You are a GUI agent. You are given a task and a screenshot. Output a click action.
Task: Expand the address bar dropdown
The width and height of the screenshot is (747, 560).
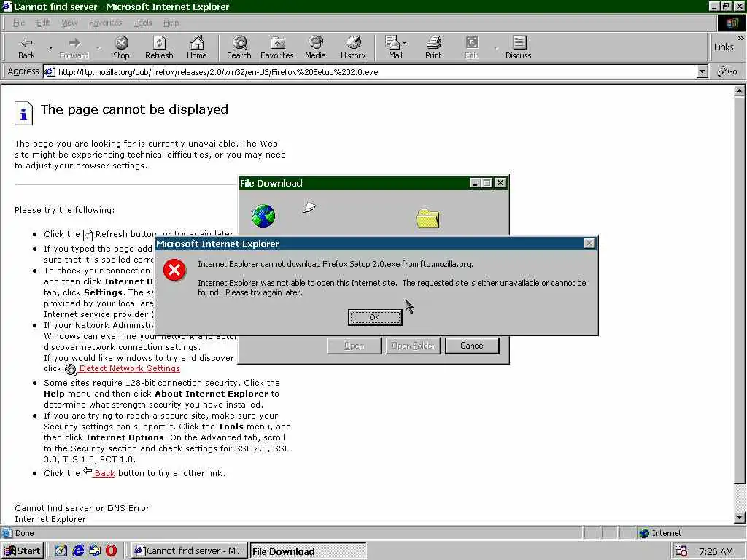pyautogui.click(x=703, y=72)
